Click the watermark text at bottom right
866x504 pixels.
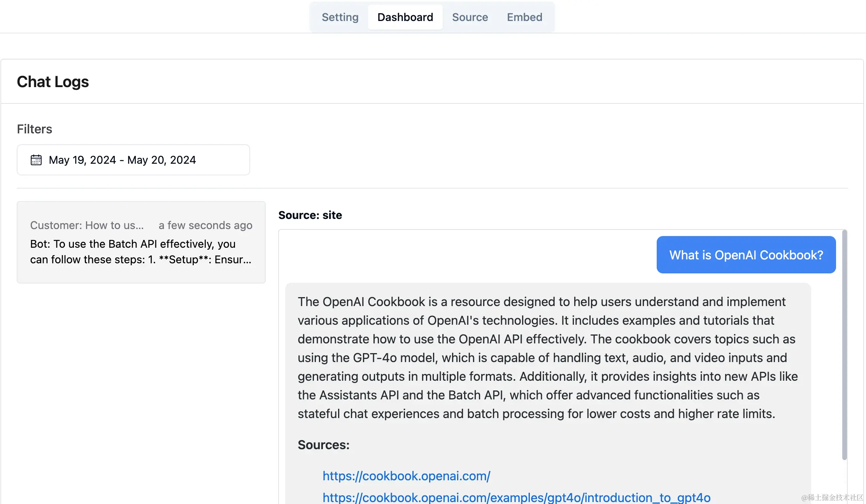(x=832, y=497)
